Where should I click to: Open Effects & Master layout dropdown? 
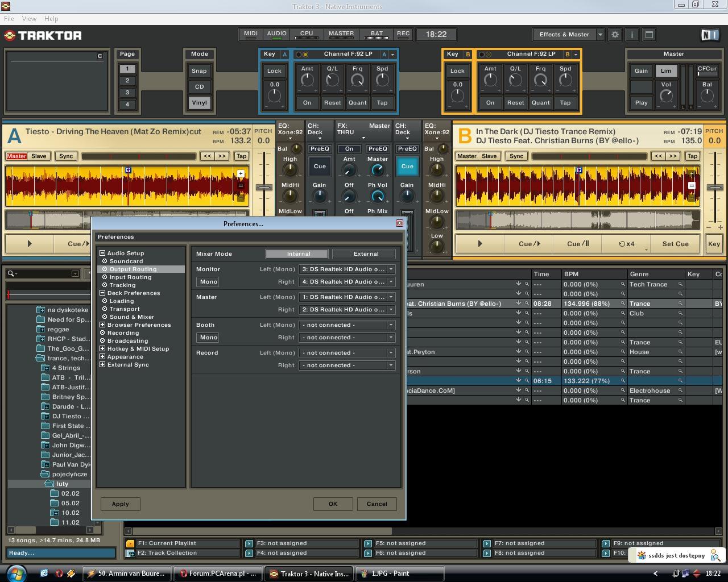(x=599, y=35)
